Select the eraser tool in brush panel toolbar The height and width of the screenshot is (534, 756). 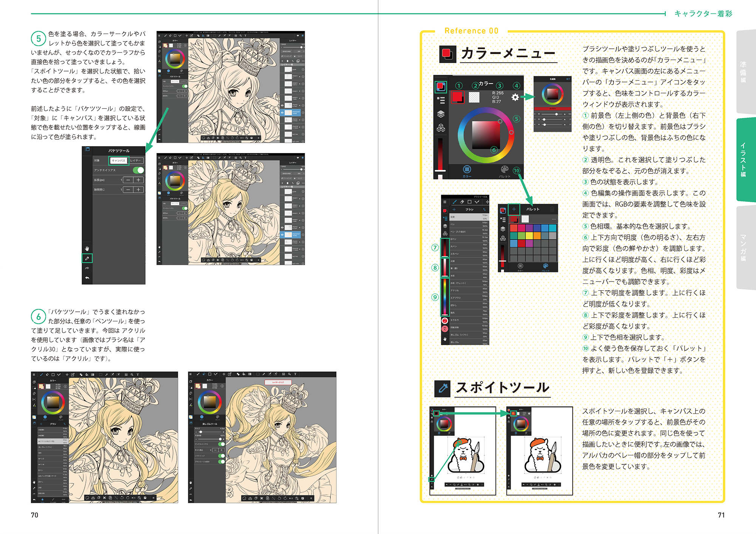[x=462, y=202]
